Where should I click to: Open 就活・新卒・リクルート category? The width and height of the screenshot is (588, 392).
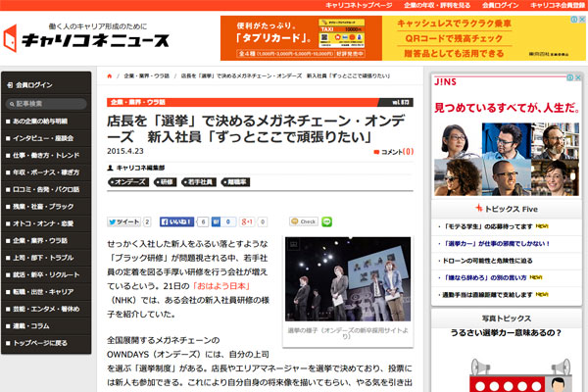46,275
